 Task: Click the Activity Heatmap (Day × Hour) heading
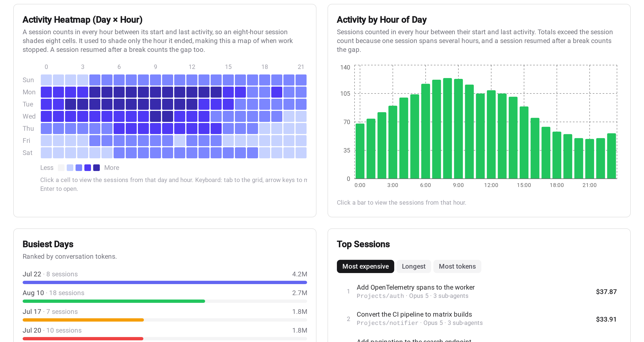tap(82, 20)
